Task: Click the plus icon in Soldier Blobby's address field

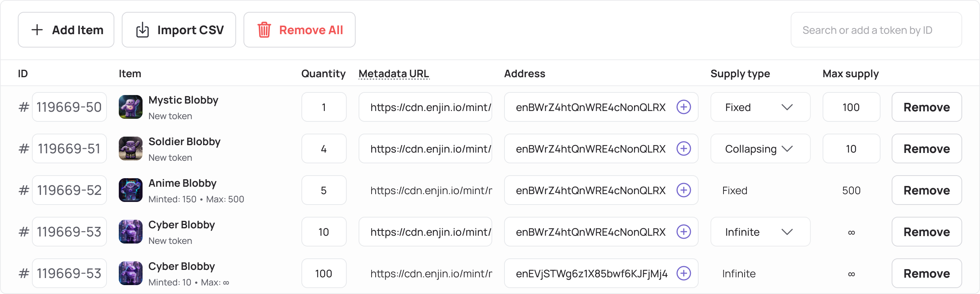Action: point(684,148)
